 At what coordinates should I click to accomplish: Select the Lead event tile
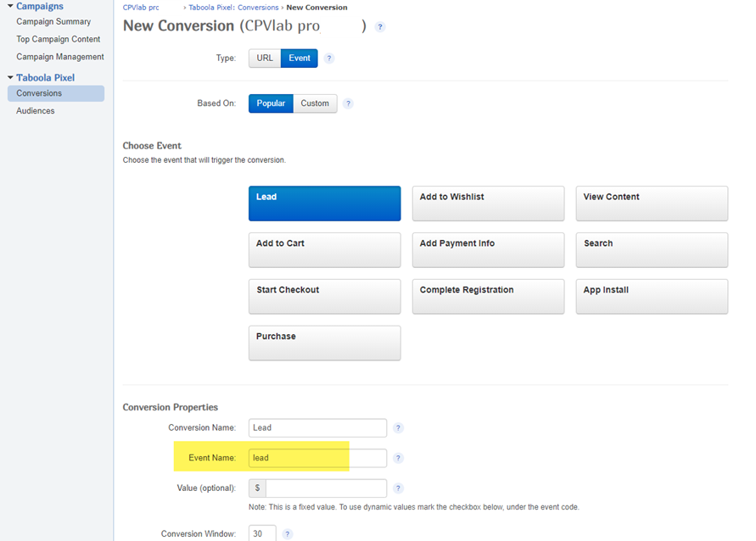(x=324, y=204)
